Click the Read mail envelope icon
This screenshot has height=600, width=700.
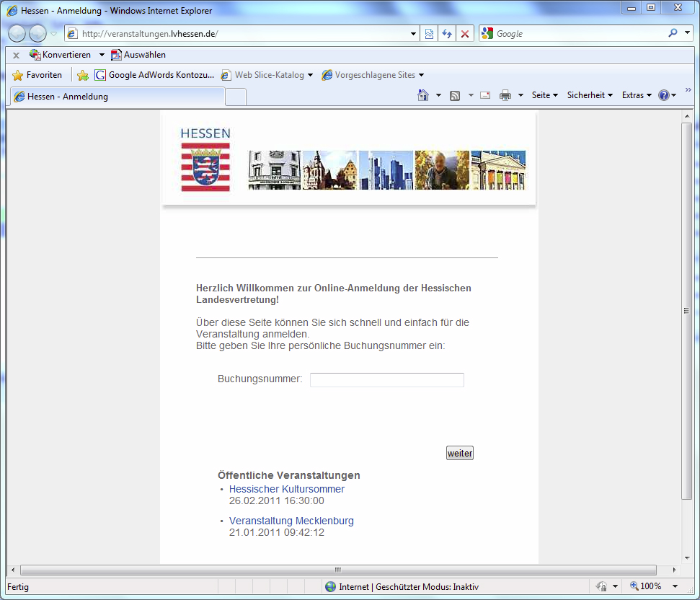coord(485,95)
